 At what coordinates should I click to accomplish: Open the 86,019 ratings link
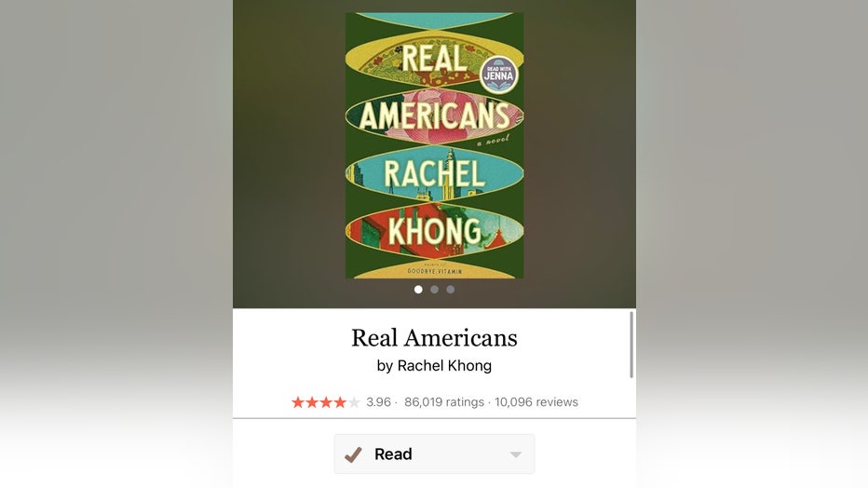(x=444, y=402)
